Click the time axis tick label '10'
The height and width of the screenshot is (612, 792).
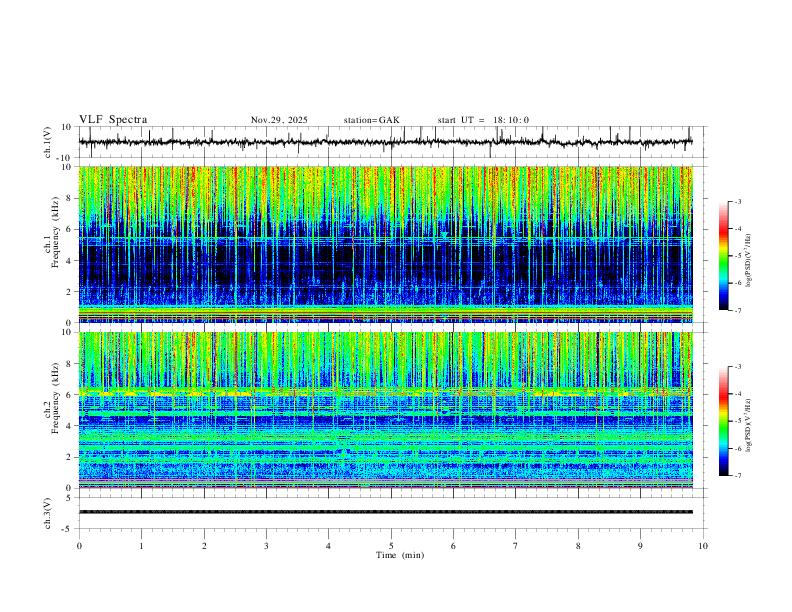(703, 546)
